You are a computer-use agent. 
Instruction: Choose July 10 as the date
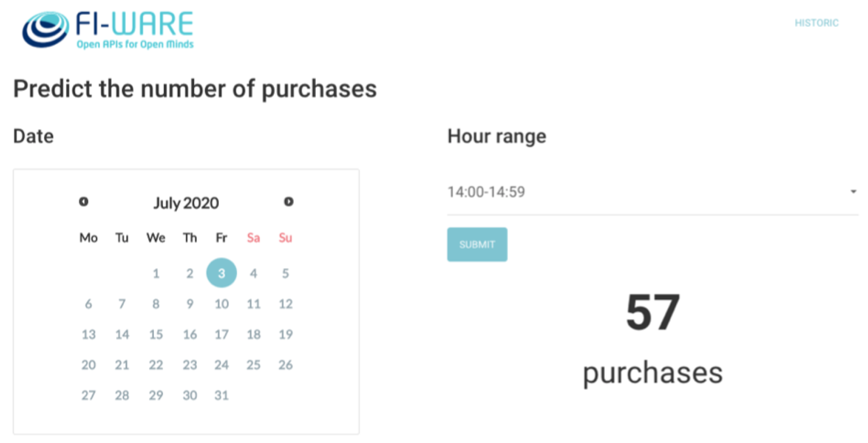tap(221, 304)
